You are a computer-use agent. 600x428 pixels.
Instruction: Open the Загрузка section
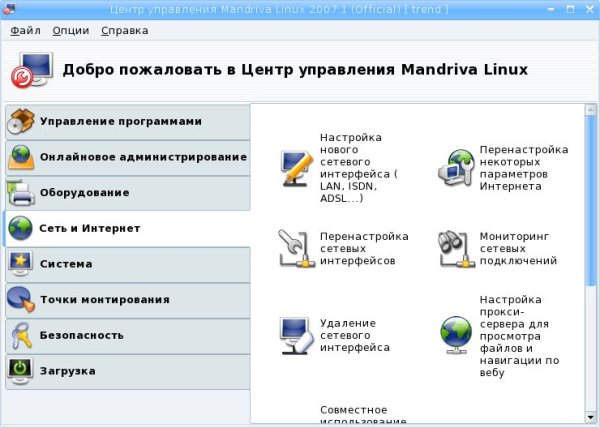click(128, 371)
